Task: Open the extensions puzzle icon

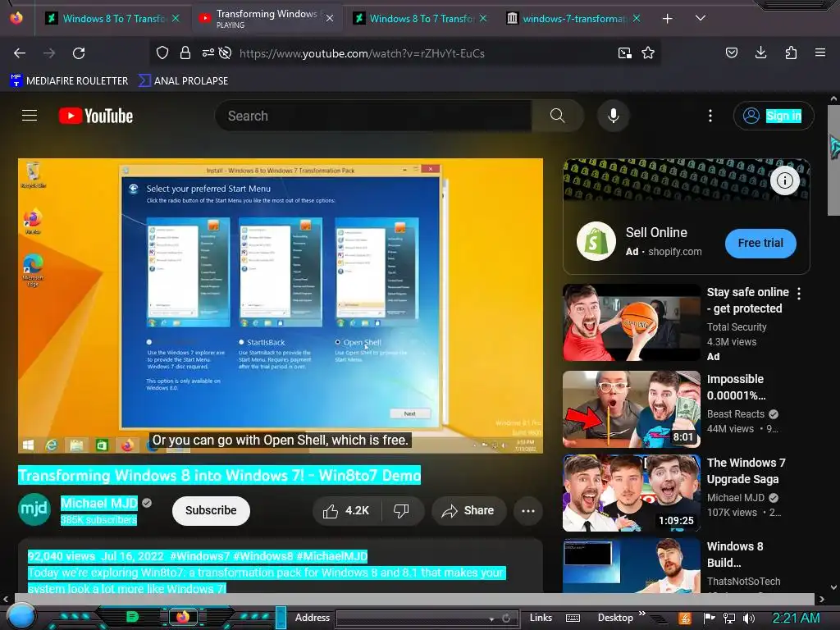Action: (x=791, y=52)
